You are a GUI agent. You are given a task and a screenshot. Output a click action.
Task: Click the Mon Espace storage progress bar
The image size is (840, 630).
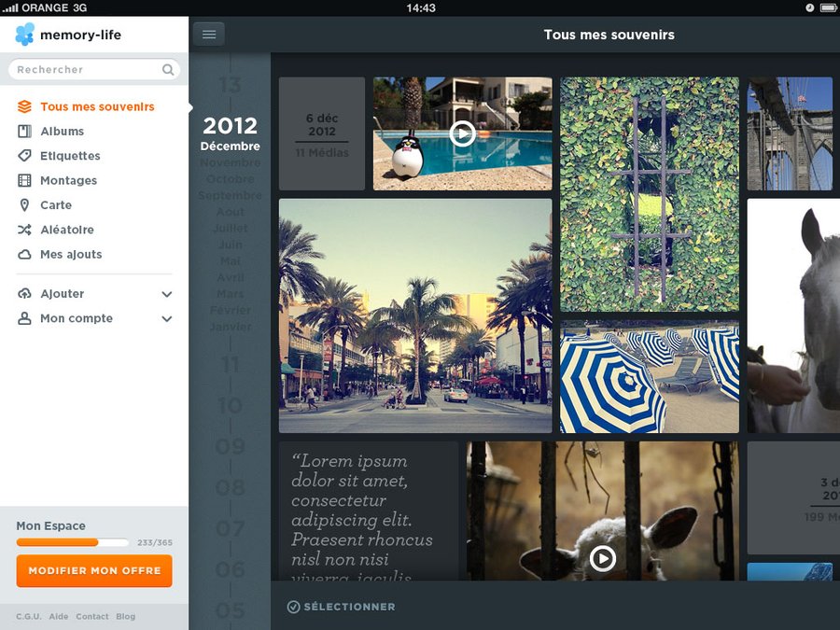[x=73, y=542]
